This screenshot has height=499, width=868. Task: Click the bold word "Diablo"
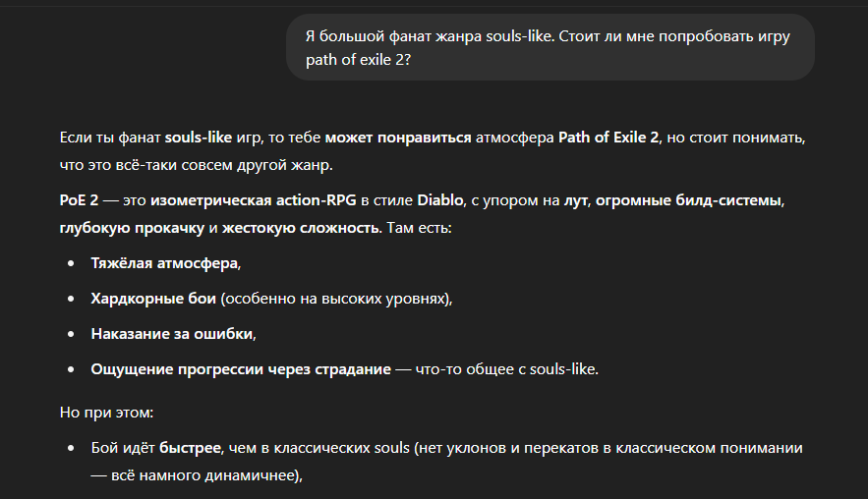click(x=440, y=200)
